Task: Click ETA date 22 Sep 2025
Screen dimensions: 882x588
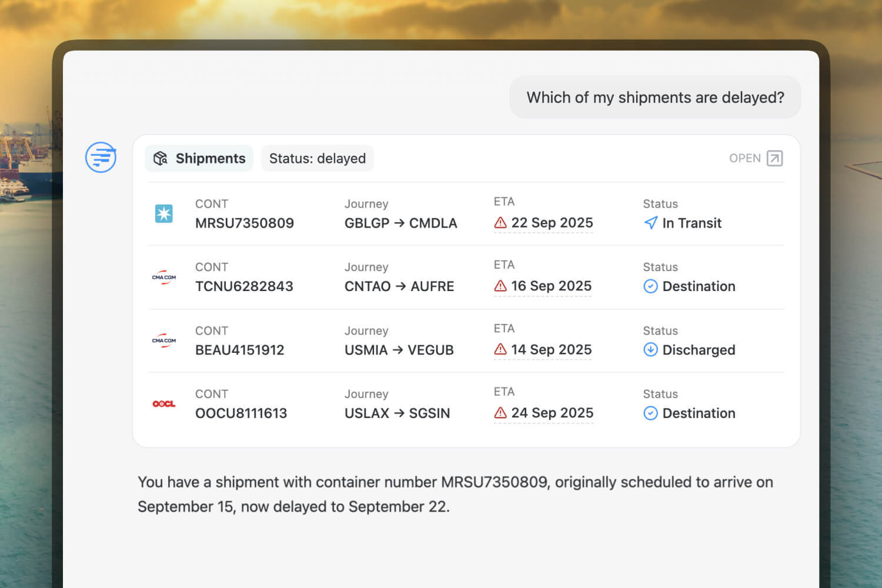Action: point(552,223)
